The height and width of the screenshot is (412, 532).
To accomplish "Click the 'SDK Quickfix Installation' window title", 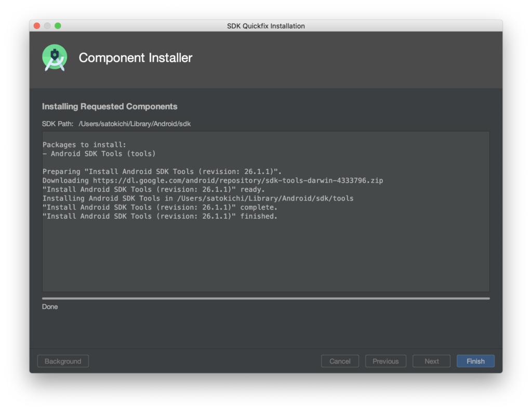I will tap(265, 26).
